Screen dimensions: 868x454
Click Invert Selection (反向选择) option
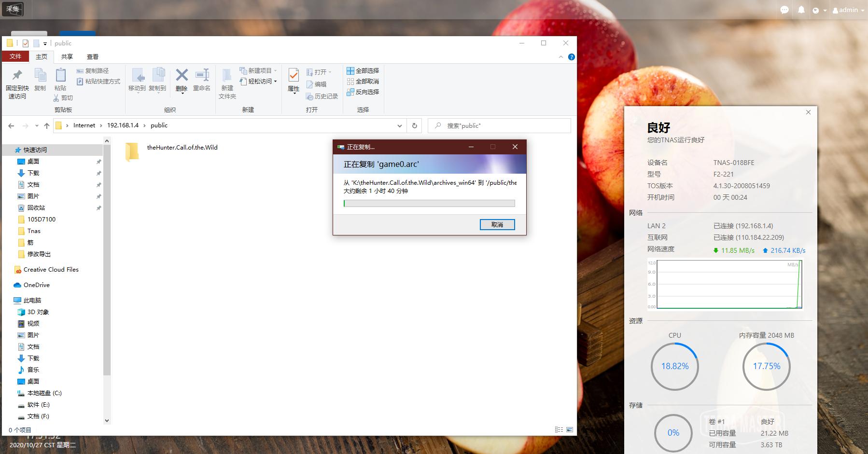(x=363, y=92)
